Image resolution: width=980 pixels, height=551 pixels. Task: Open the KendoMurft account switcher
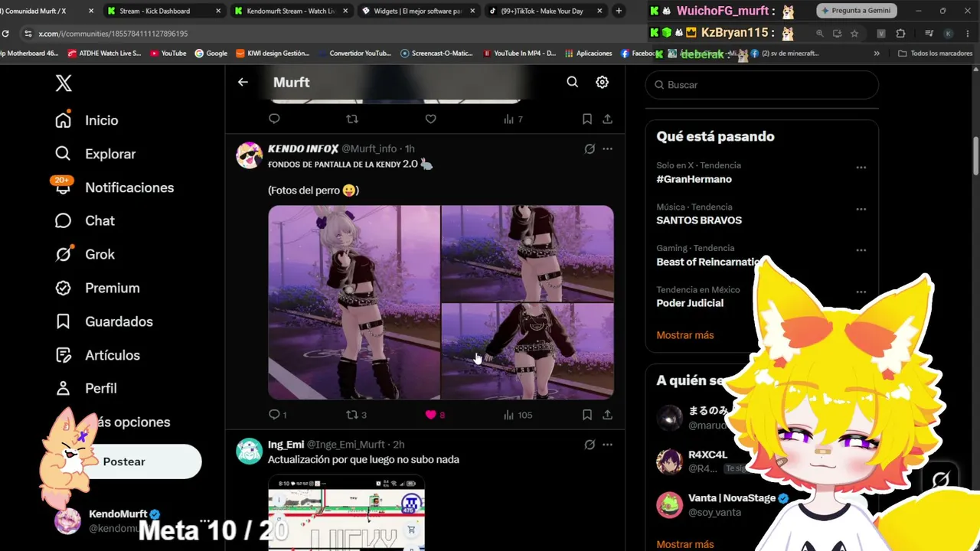126,520
